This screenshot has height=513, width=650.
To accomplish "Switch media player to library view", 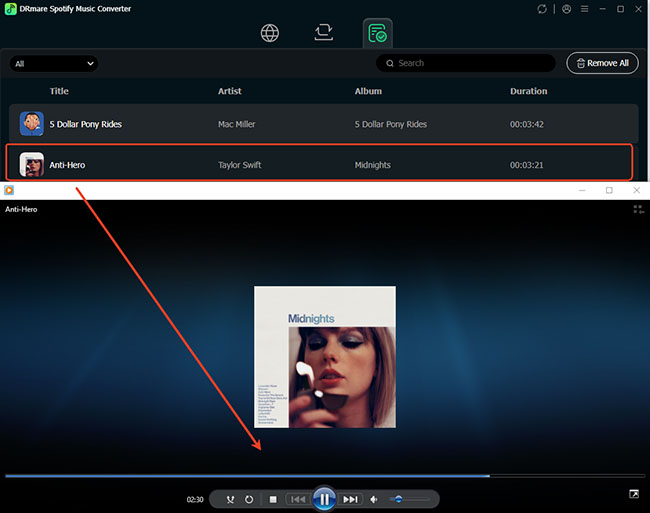I will tap(638, 210).
